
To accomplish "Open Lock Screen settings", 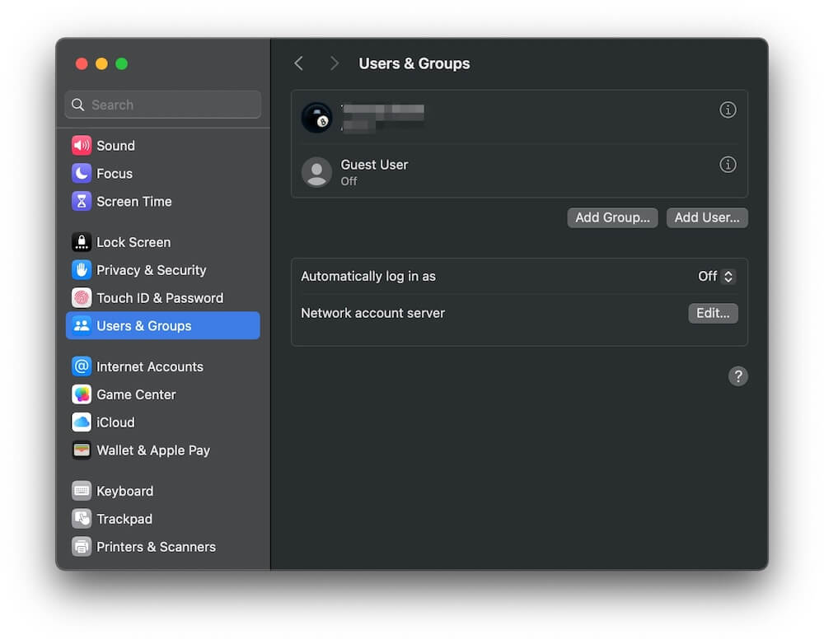I will coord(162,242).
